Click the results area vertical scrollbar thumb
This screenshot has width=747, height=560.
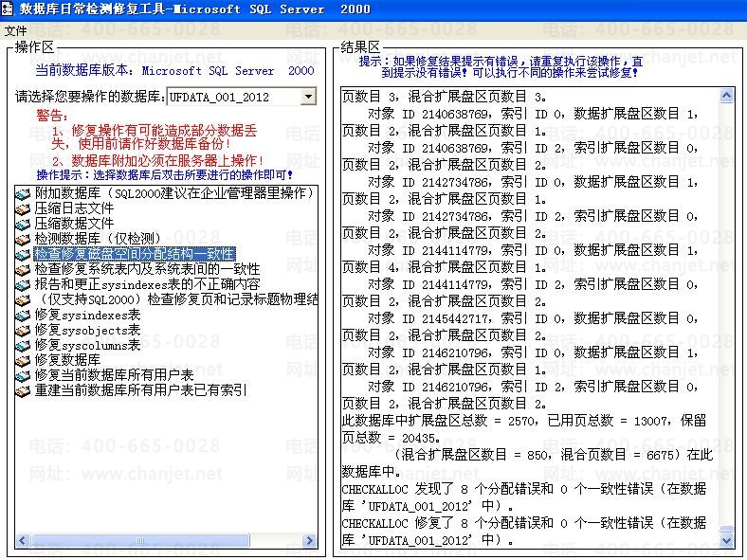(726, 529)
